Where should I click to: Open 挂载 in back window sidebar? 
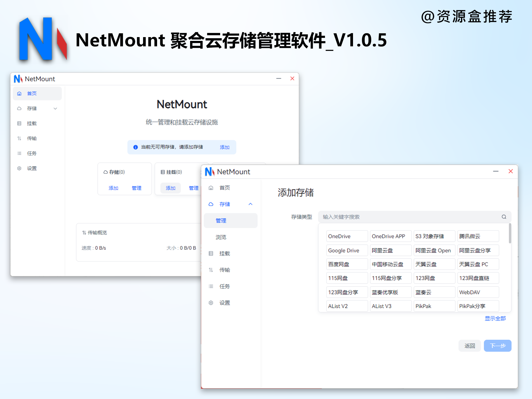pyautogui.click(x=37, y=123)
